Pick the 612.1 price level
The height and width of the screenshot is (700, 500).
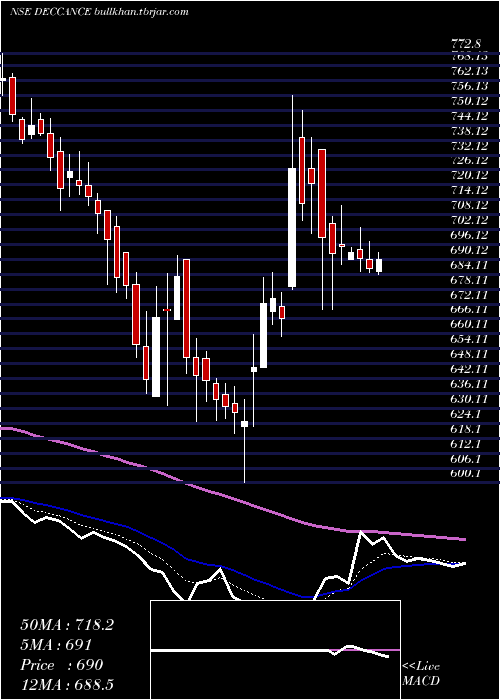[x=466, y=444]
